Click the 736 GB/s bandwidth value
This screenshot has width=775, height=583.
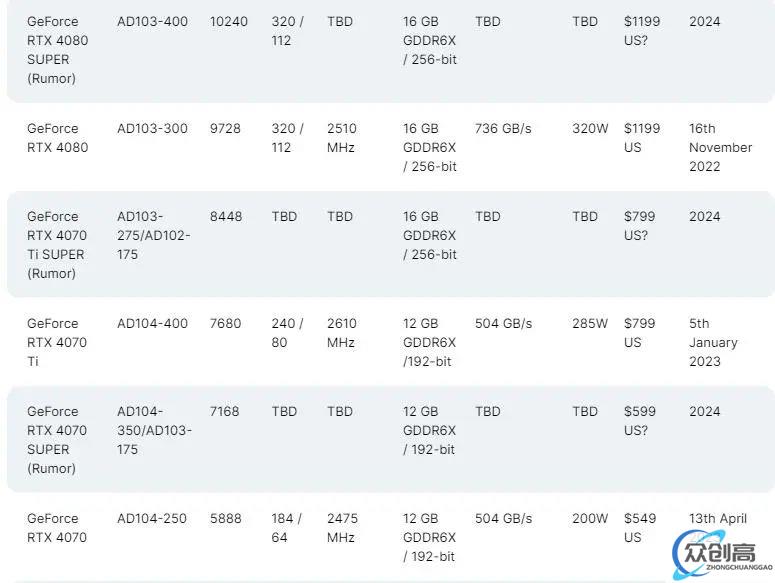(x=503, y=128)
